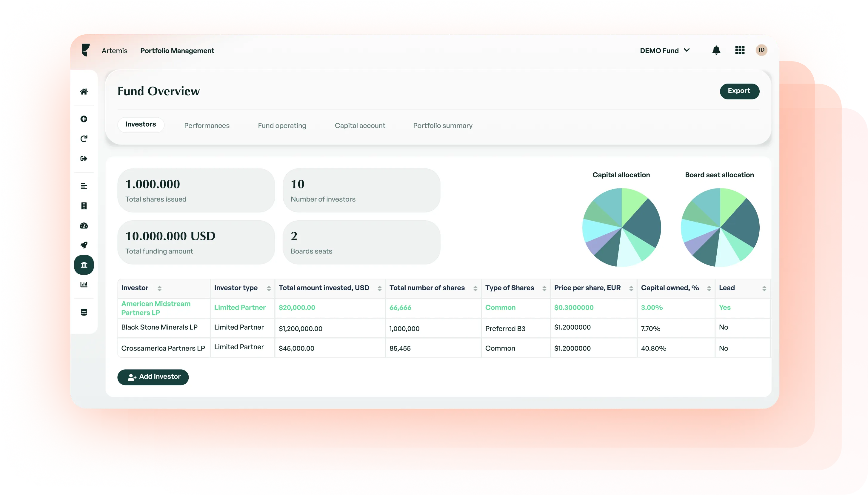The image size is (868, 495).
Task: Open the building icon in the sidebar
Action: click(84, 206)
